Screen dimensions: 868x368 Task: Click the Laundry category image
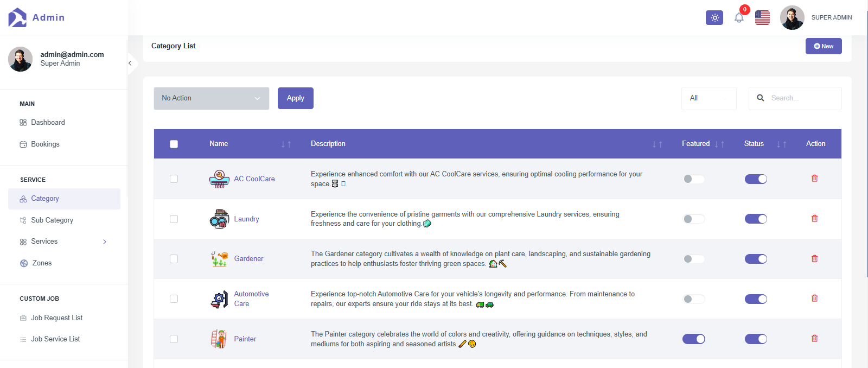click(x=219, y=219)
